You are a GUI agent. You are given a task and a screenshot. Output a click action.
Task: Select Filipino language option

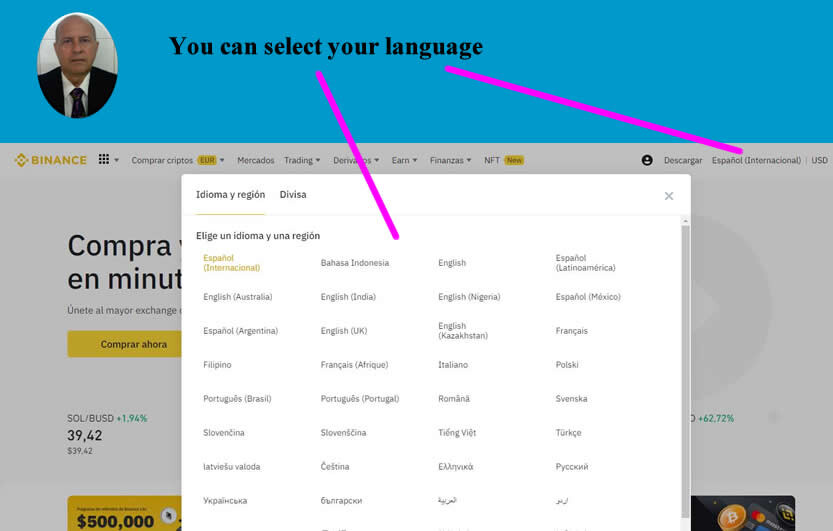pyautogui.click(x=217, y=365)
